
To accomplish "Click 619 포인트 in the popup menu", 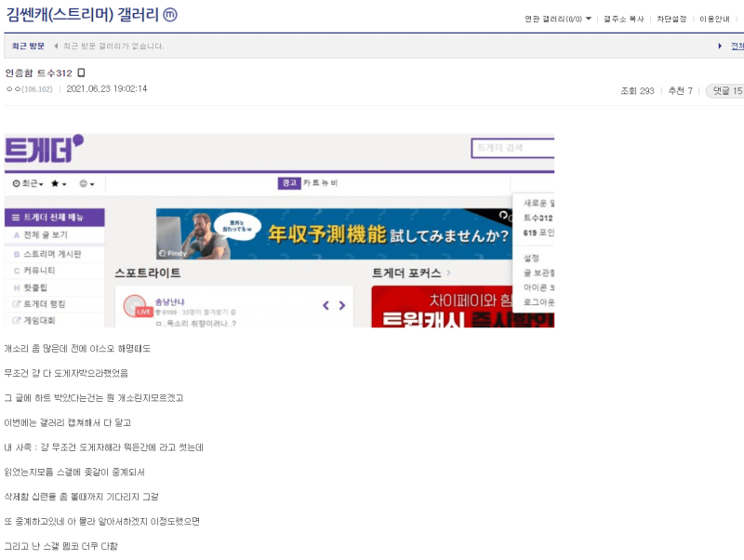I will 538,233.
